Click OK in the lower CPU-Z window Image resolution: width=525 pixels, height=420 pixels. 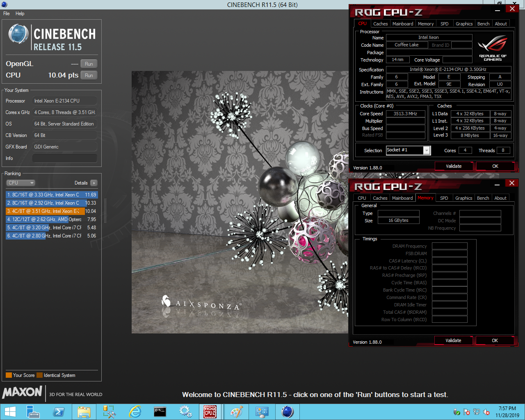tap(495, 340)
